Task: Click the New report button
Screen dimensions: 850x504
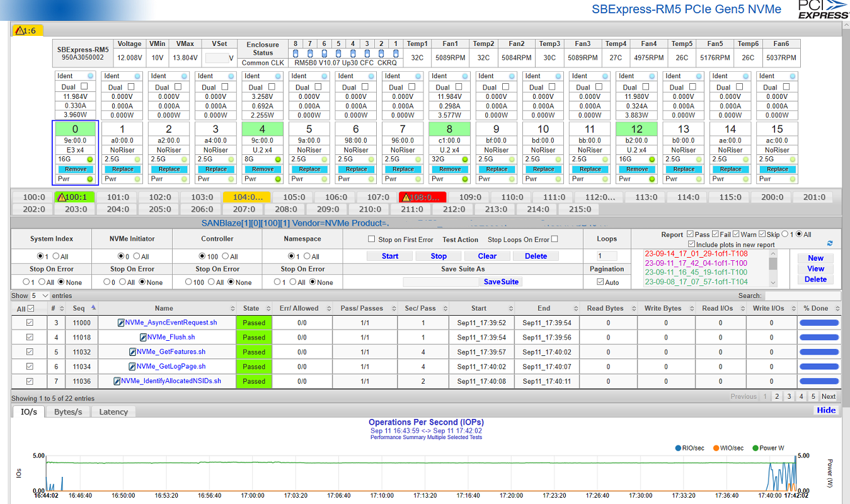Action: click(x=815, y=258)
